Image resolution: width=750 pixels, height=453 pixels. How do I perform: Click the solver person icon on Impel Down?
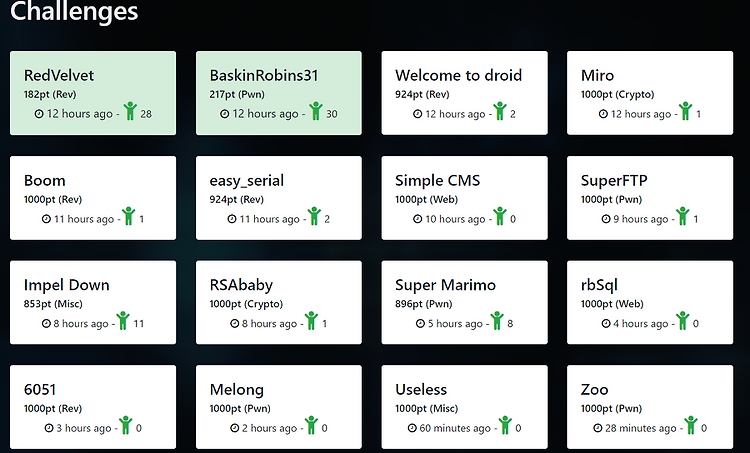tap(123, 320)
